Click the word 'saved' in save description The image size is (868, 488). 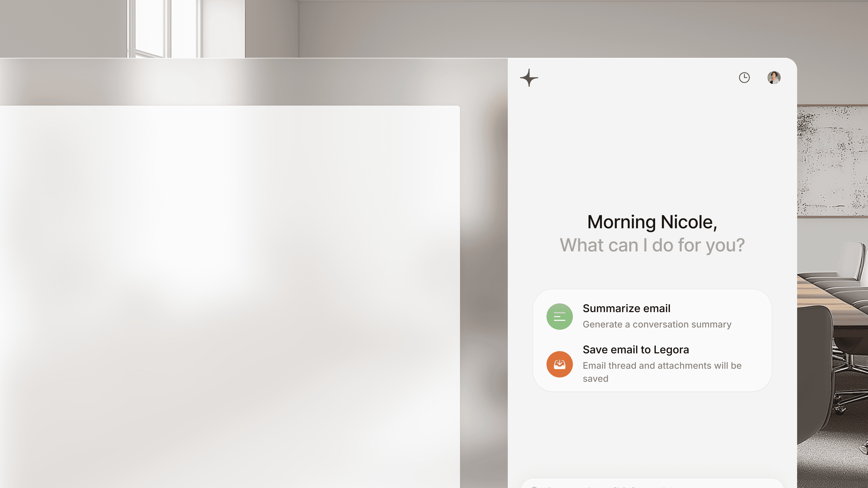click(x=595, y=379)
